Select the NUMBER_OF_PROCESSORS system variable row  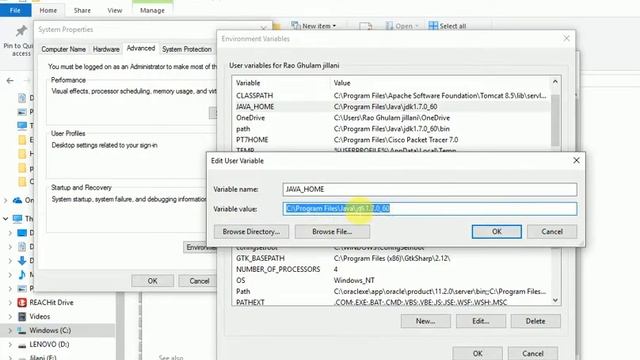tap(392, 269)
